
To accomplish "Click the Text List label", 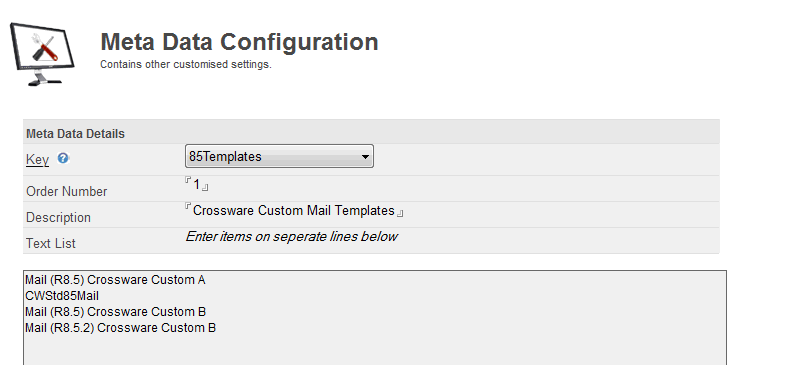I will 50,243.
